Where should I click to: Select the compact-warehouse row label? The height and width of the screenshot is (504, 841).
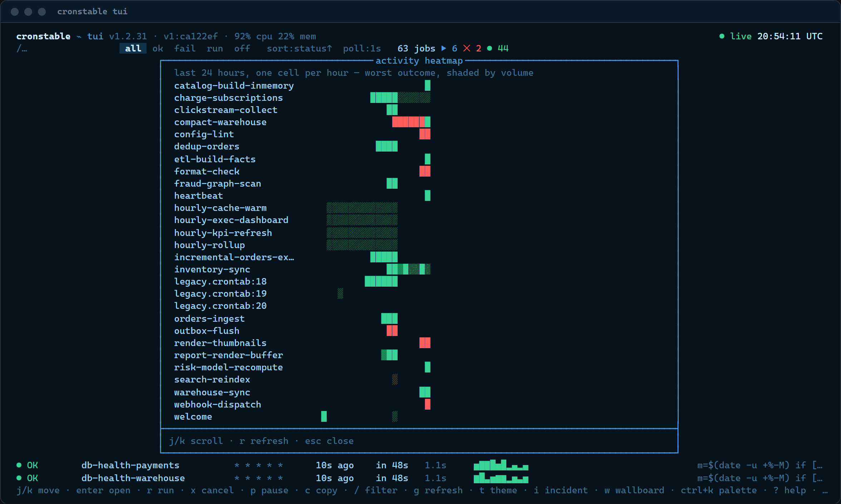pyautogui.click(x=220, y=122)
